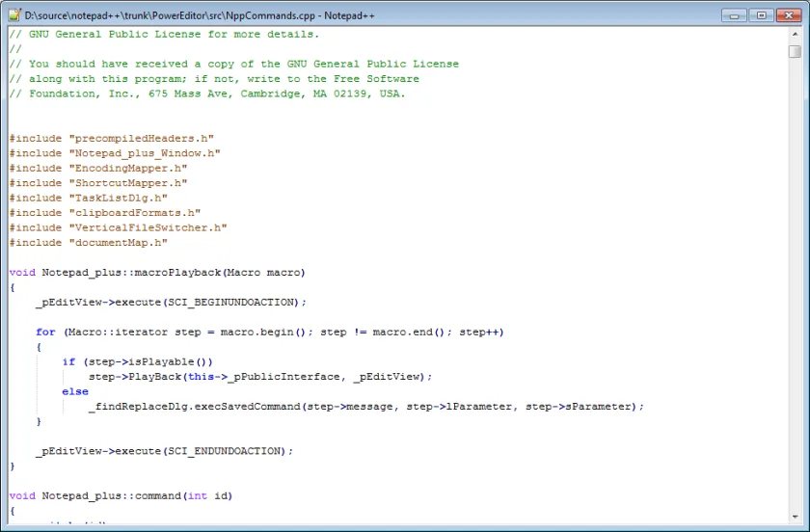Click the "SCI_BEGINUNDOACTION" execute line

click(x=171, y=303)
